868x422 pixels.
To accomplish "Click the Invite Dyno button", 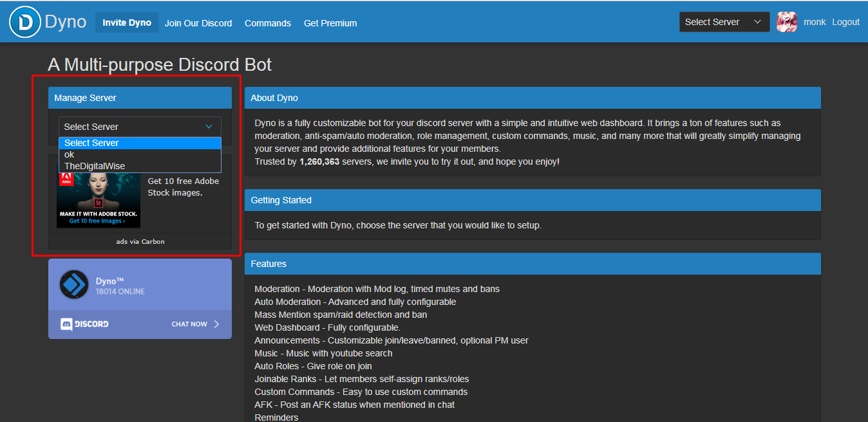I will [x=127, y=23].
